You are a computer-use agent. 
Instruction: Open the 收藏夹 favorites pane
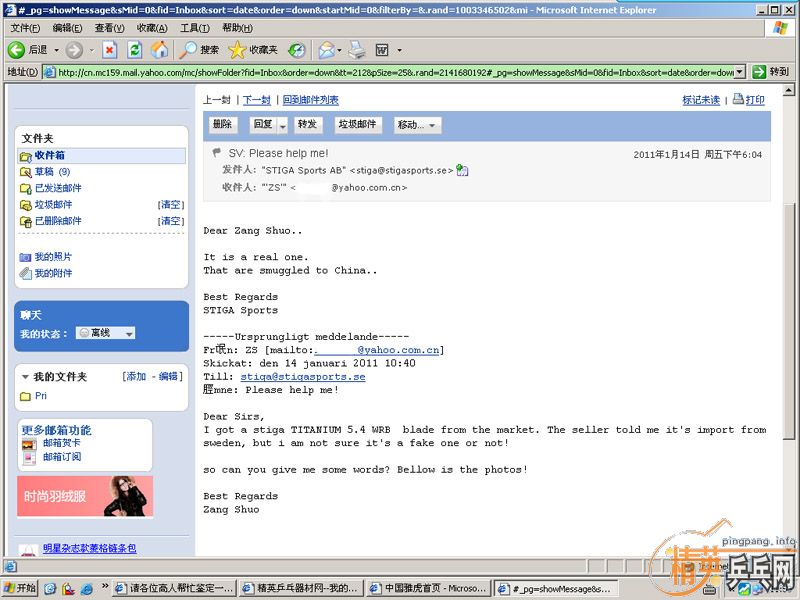(253, 49)
